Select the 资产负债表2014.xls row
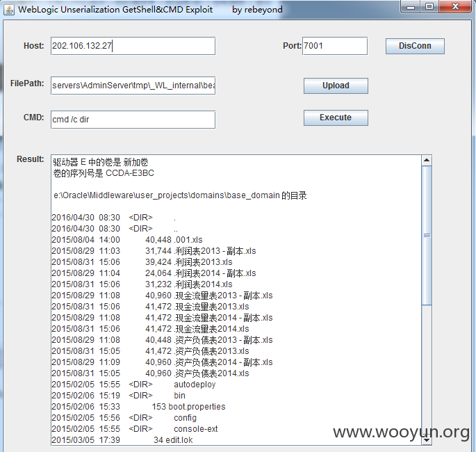 pos(150,373)
